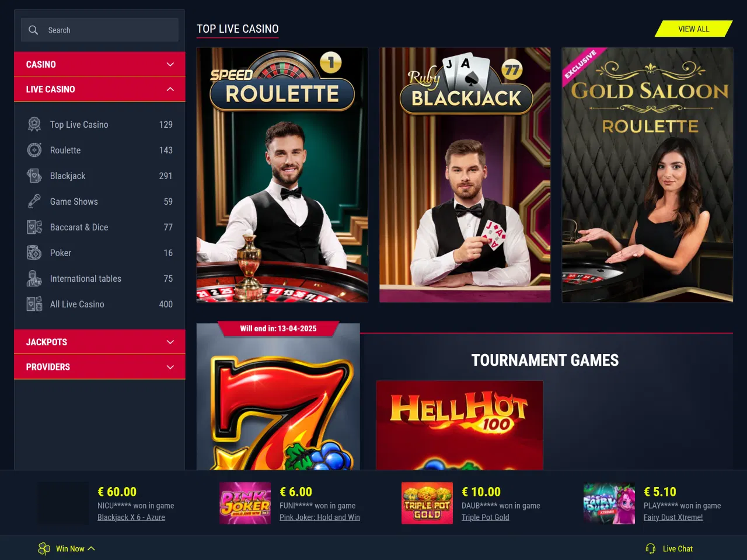Select the Blackjack cards icon

click(x=34, y=176)
